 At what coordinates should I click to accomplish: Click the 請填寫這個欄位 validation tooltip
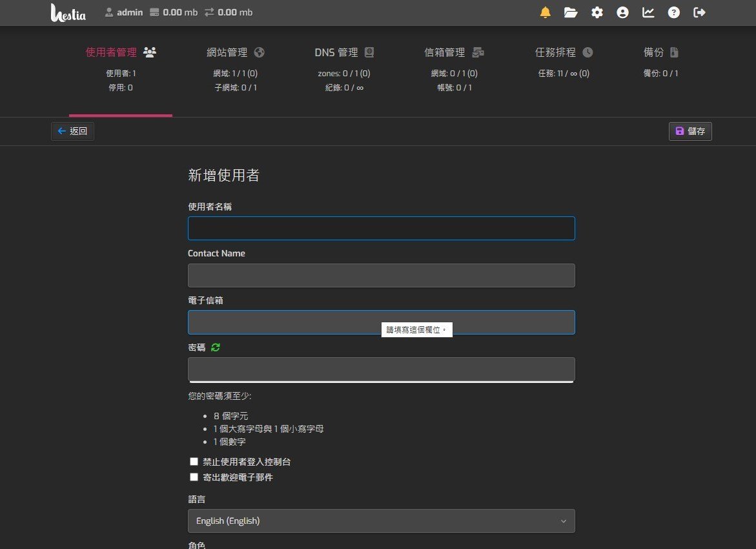(x=416, y=330)
